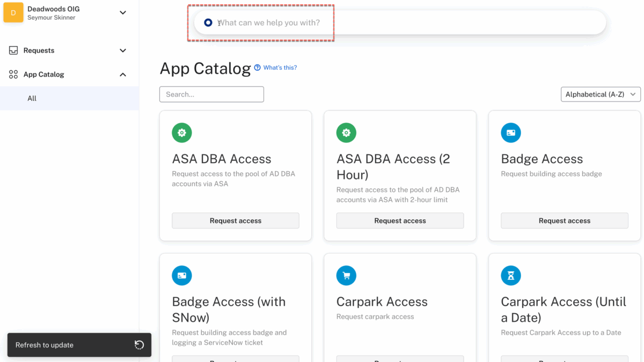Click the badge icon on Badge Access (with SNow)
This screenshot has height=362, width=644.
[x=181, y=275]
